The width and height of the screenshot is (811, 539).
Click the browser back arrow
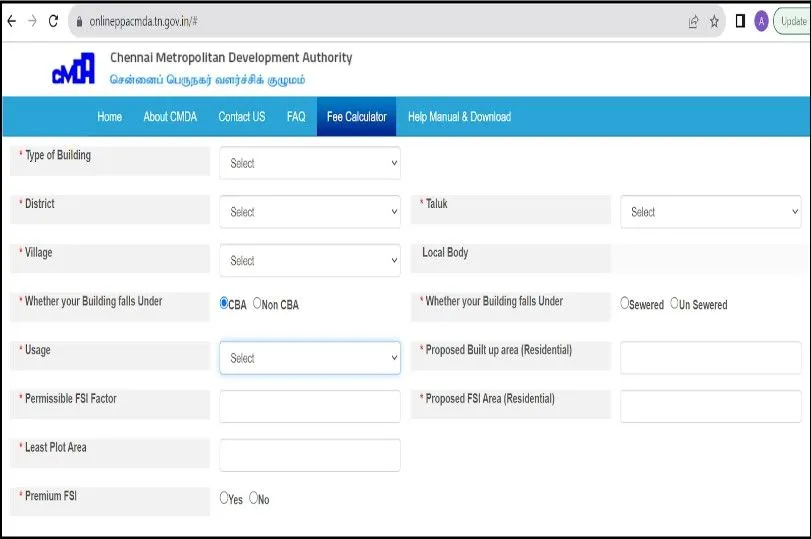click(11, 21)
